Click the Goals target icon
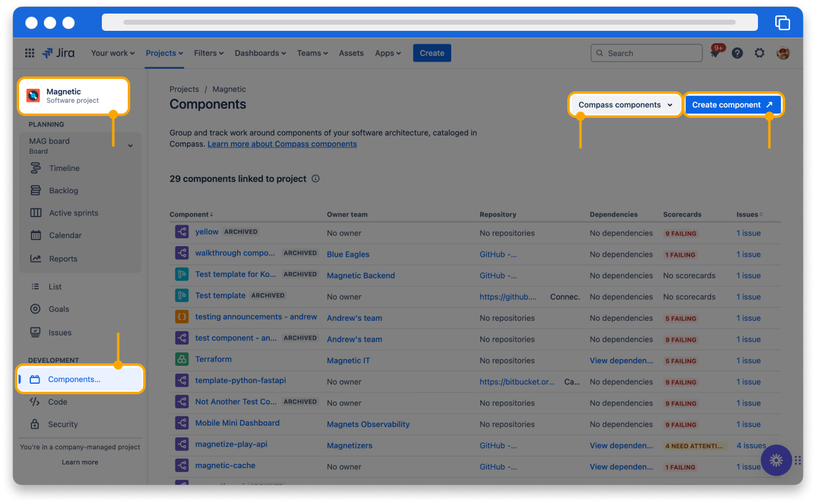816x504 pixels. 36,309
